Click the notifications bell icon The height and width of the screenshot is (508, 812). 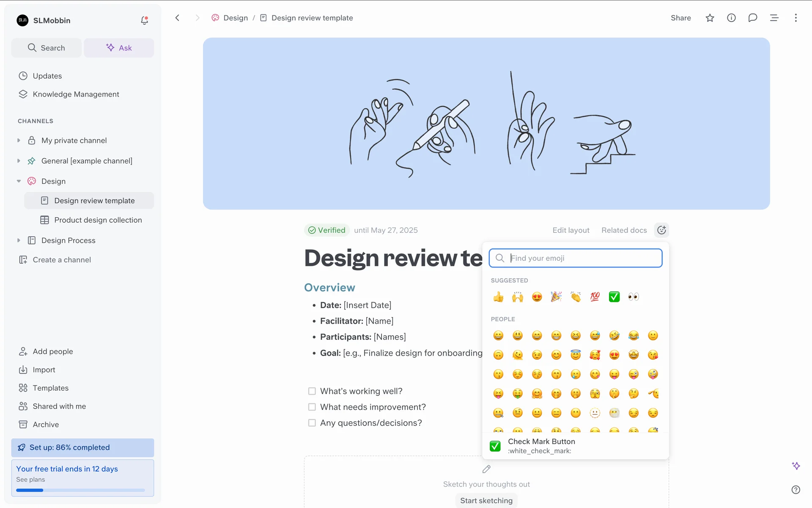point(144,20)
